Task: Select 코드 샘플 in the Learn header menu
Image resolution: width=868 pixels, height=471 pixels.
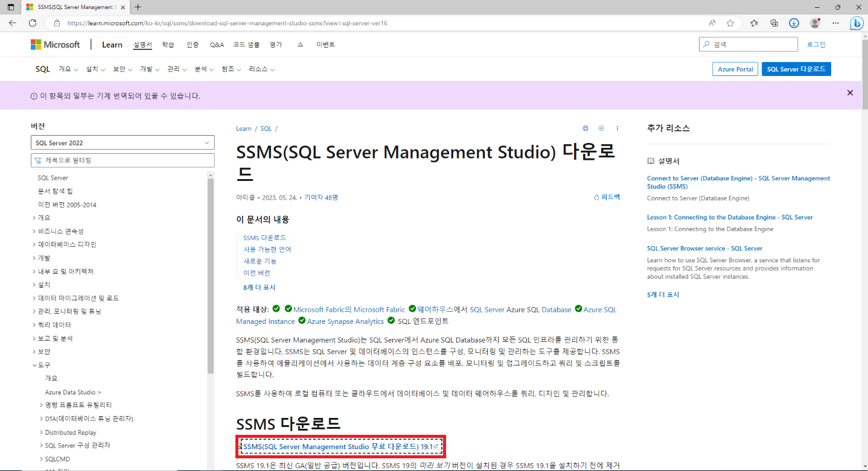Action: (x=246, y=45)
